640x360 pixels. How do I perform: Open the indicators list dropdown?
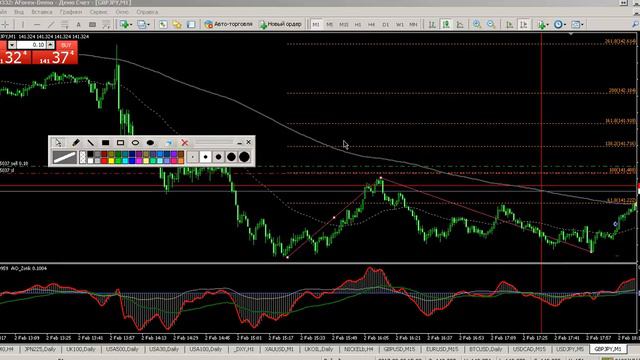point(543,24)
